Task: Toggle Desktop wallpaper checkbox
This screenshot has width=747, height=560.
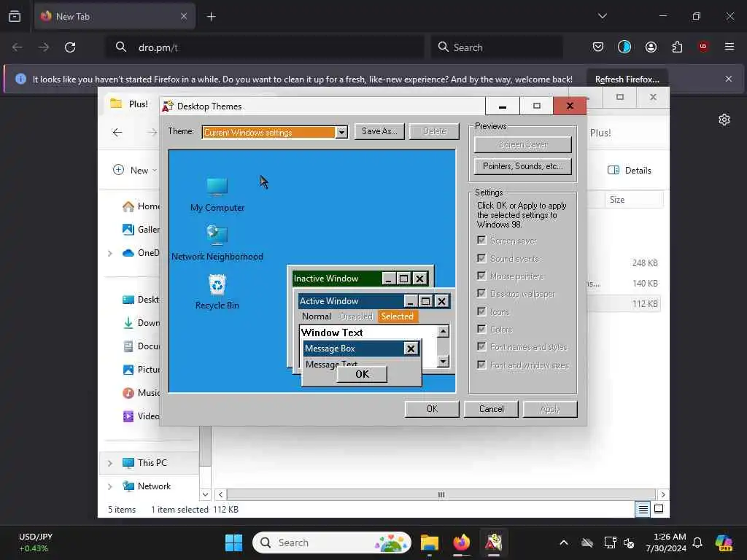Action: pos(481,293)
